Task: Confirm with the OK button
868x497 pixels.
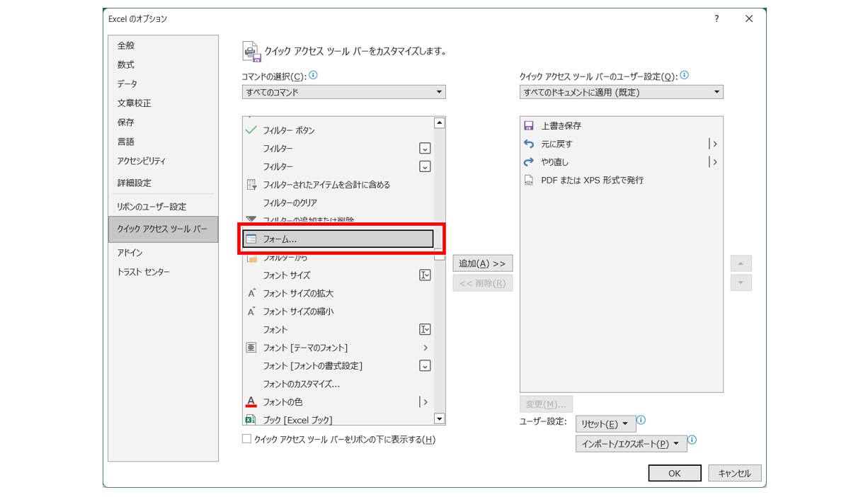Action: click(675, 473)
